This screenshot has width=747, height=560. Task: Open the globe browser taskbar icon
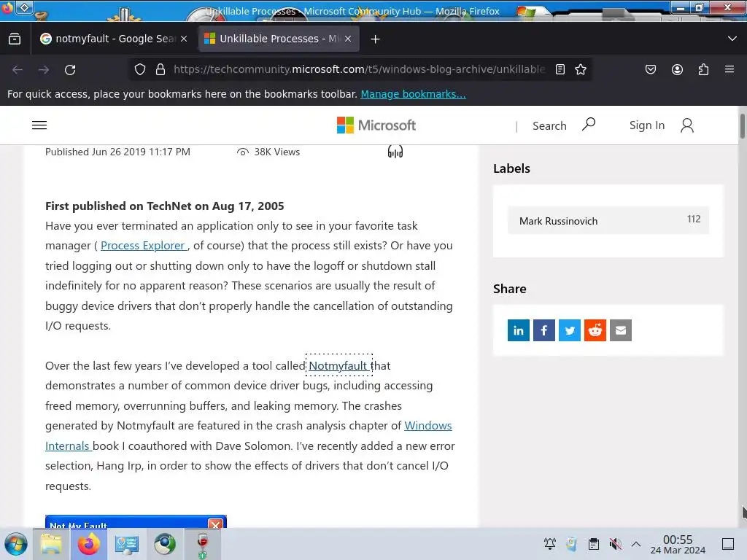point(165,544)
